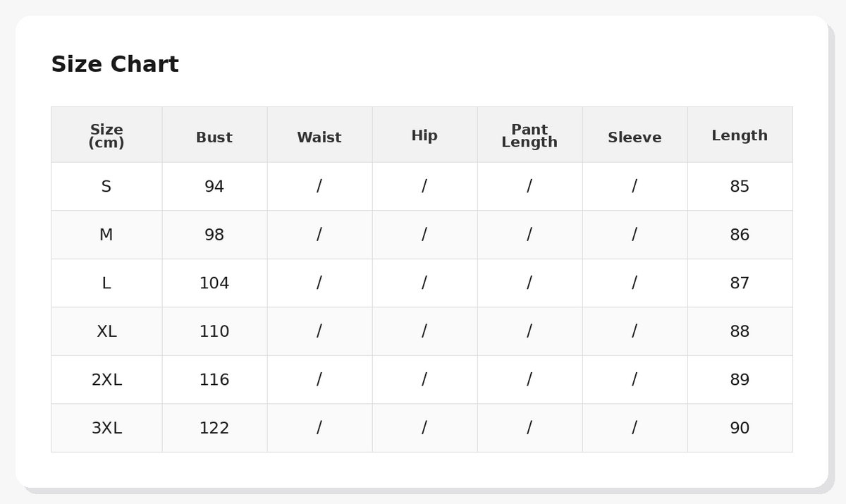Click the Pant Length column header
The width and height of the screenshot is (846, 504).
[x=529, y=136]
